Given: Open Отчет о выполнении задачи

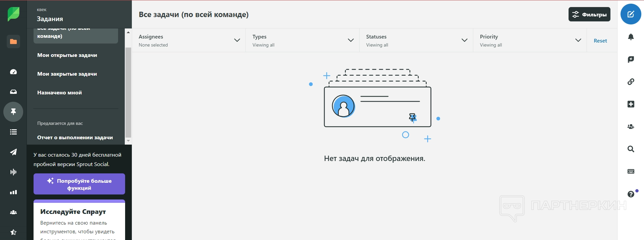Looking at the screenshot, I should point(75,138).
